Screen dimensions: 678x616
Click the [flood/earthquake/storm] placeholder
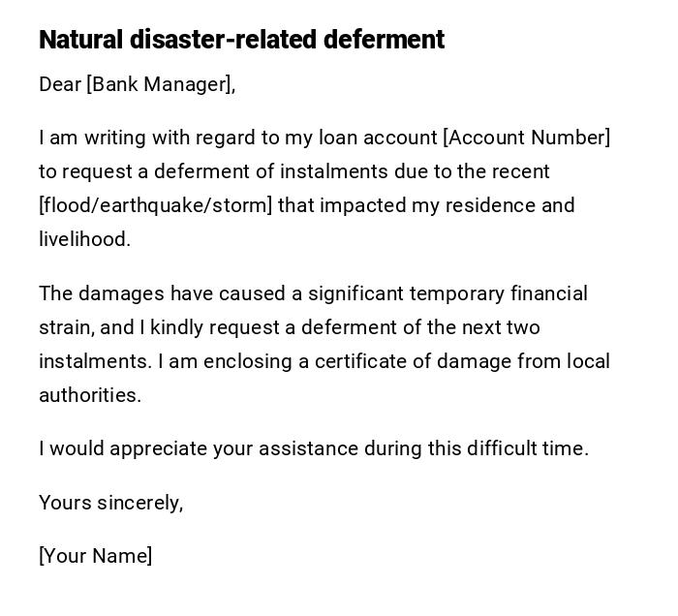(x=155, y=205)
